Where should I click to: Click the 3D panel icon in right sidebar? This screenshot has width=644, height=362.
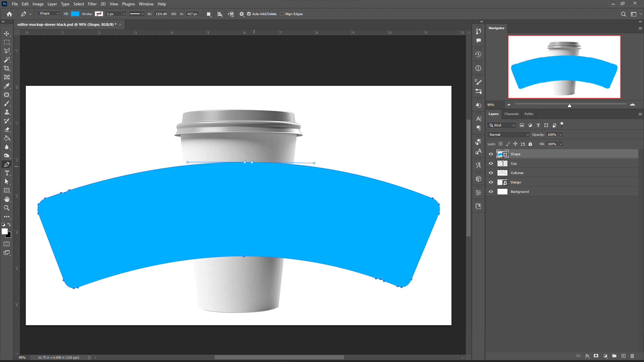[x=478, y=178]
